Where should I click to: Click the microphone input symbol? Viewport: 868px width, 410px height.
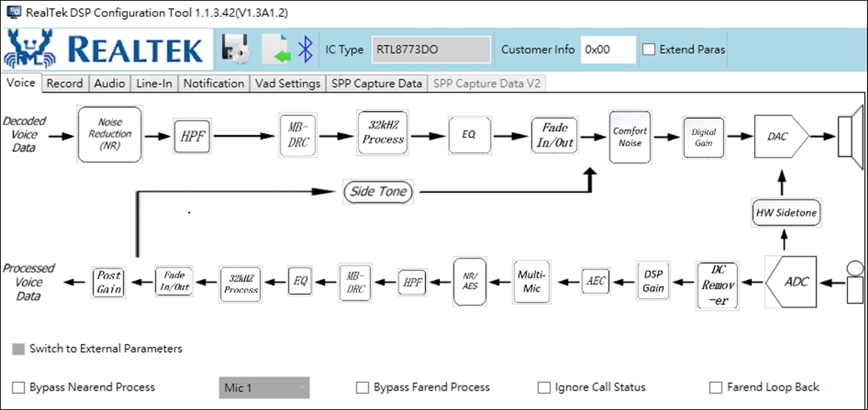click(x=855, y=282)
